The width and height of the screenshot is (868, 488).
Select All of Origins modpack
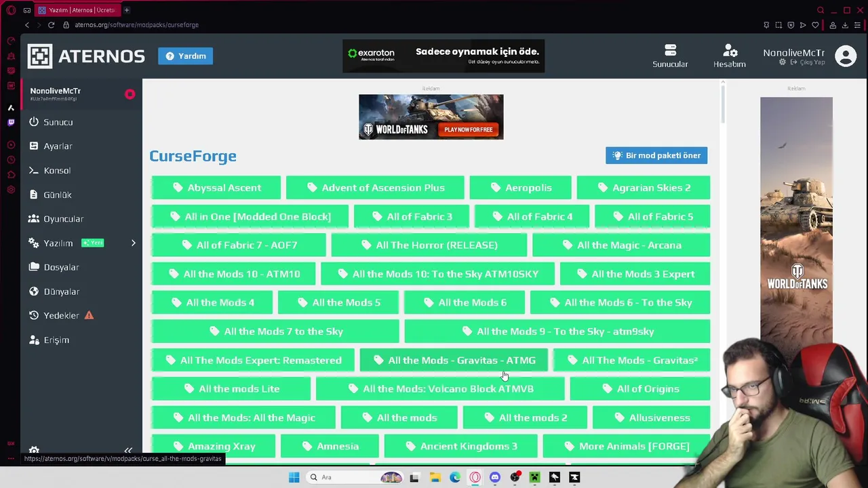[x=640, y=389]
